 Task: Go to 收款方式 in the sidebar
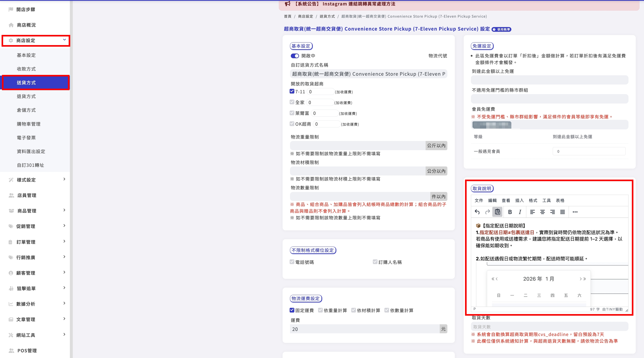tap(26, 69)
